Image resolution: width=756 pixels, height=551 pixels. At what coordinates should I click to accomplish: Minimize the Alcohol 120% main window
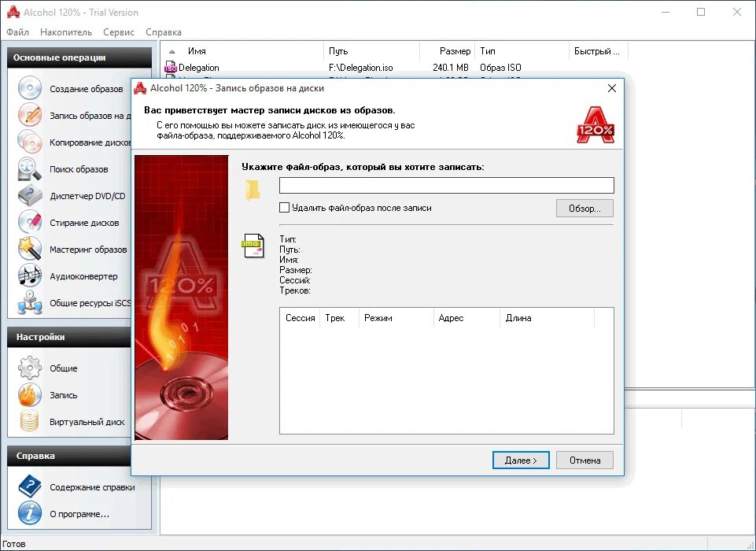pyautogui.click(x=666, y=12)
